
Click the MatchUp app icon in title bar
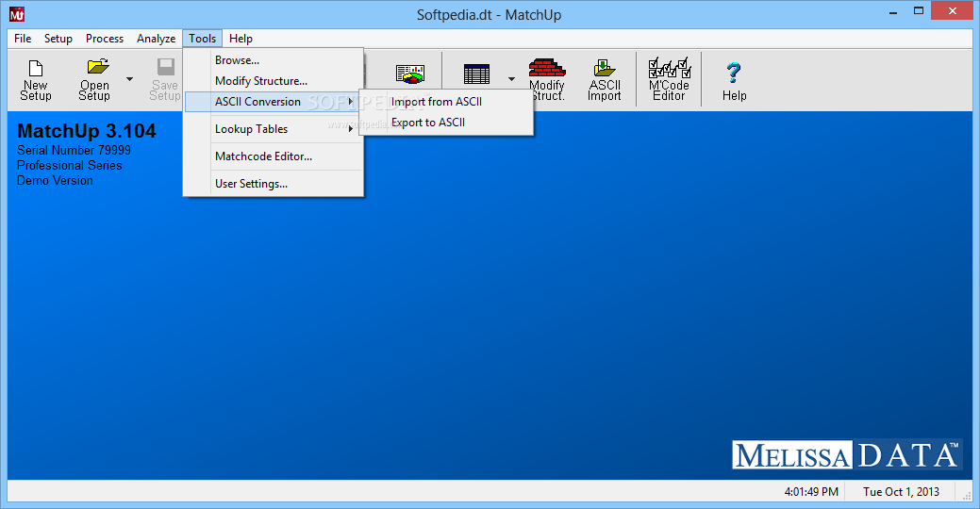[17, 14]
